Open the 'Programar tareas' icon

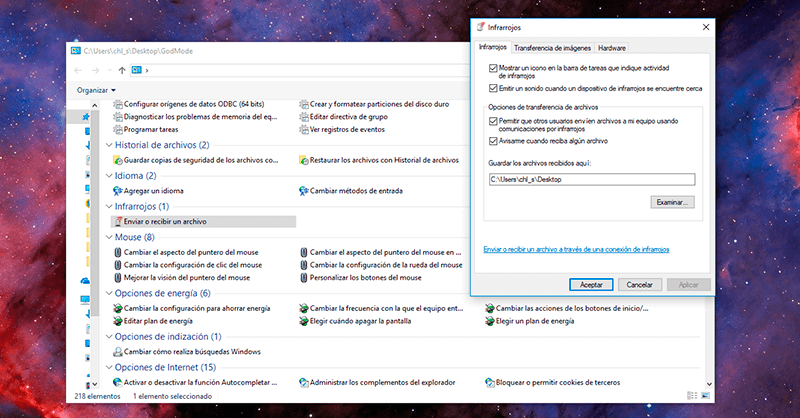pyautogui.click(x=118, y=130)
